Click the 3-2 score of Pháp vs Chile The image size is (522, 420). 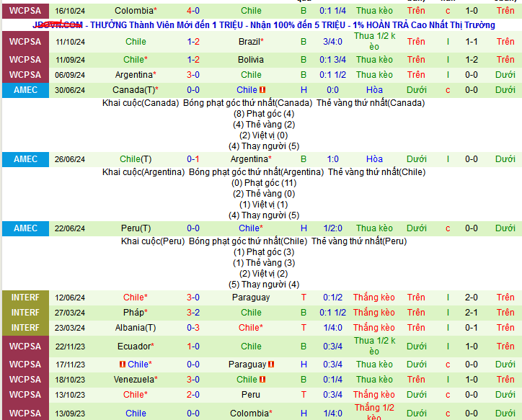(x=193, y=313)
